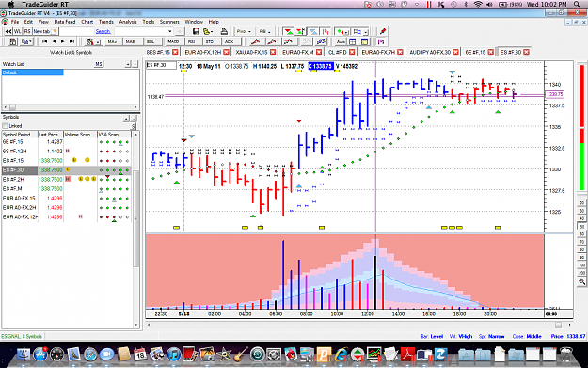Click the WL watch list button
Screen dimensions: 588x368
18,31
